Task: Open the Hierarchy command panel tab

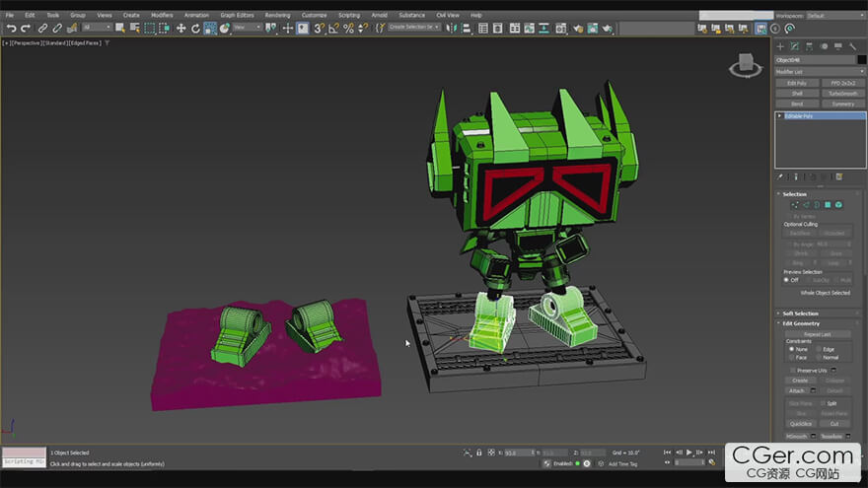Action: [810, 46]
